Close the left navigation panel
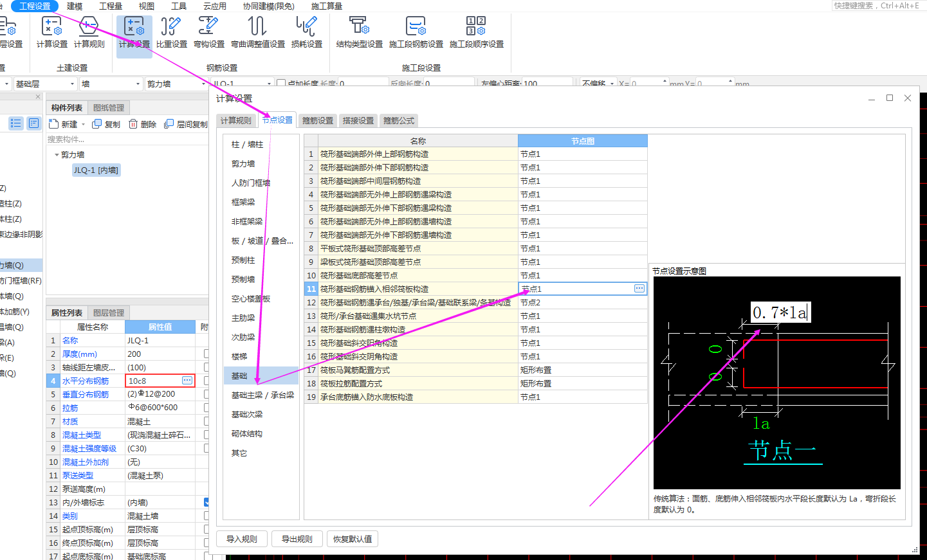 pyautogui.click(x=38, y=97)
